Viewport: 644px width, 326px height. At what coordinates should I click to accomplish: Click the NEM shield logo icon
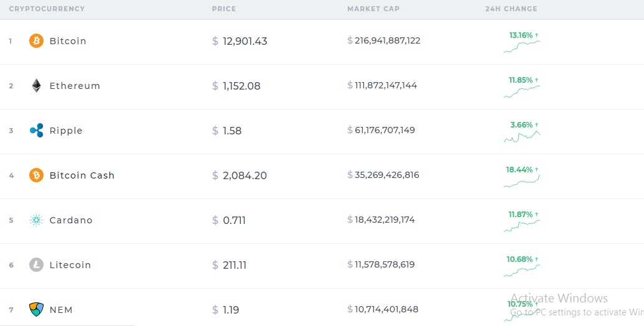[37, 309]
